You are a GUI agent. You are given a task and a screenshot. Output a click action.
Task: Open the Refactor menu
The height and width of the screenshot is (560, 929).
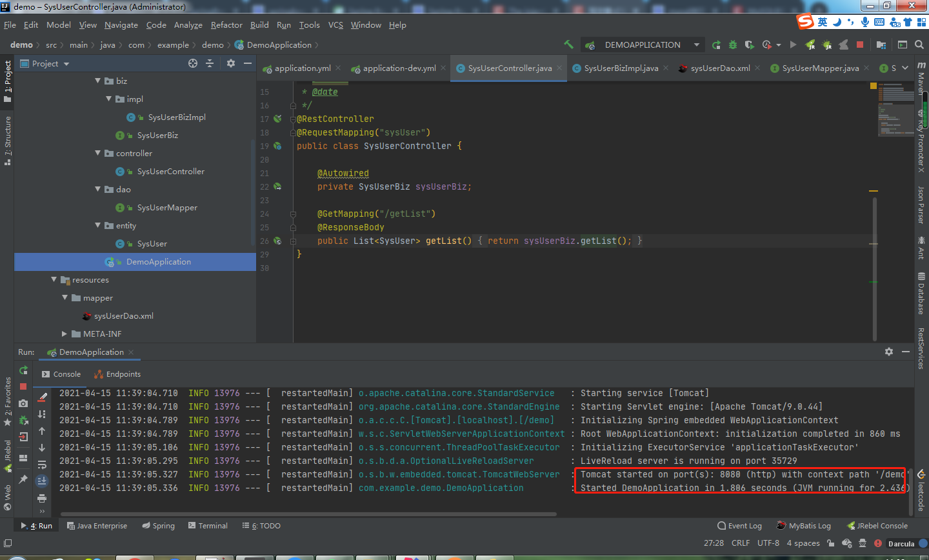[x=226, y=25]
